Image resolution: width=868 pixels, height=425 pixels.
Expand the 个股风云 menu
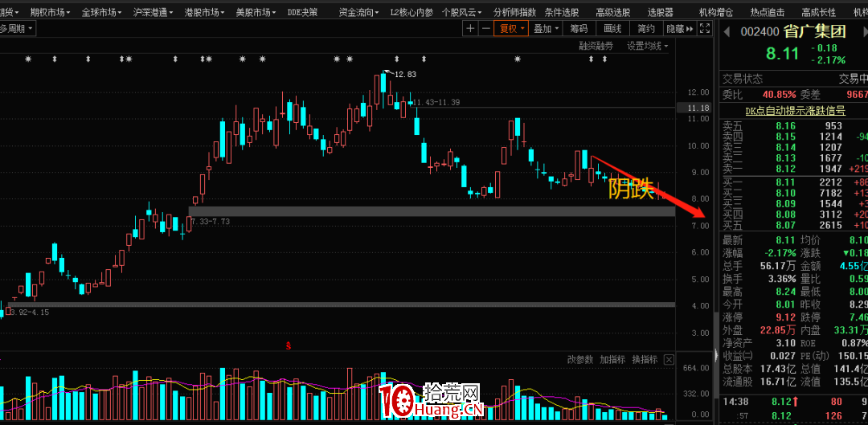(462, 11)
